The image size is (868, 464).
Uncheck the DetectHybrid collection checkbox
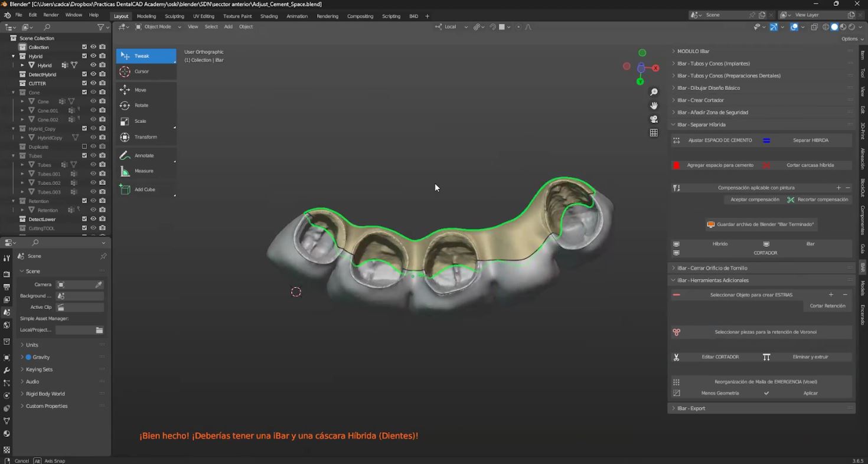[84, 74]
